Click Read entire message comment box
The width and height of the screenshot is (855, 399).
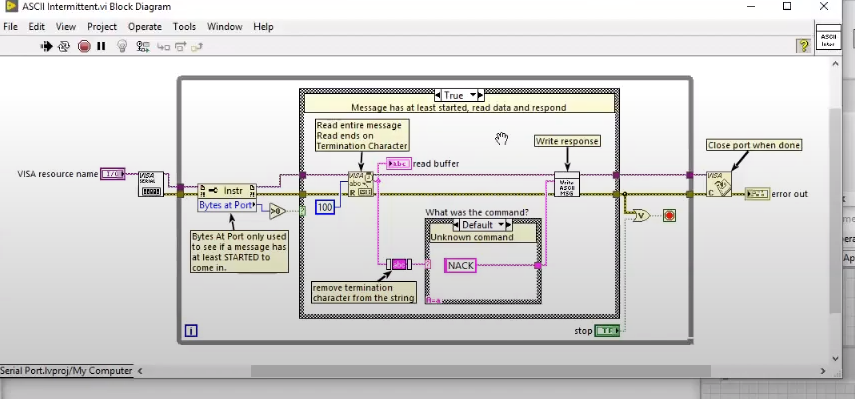point(362,135)
